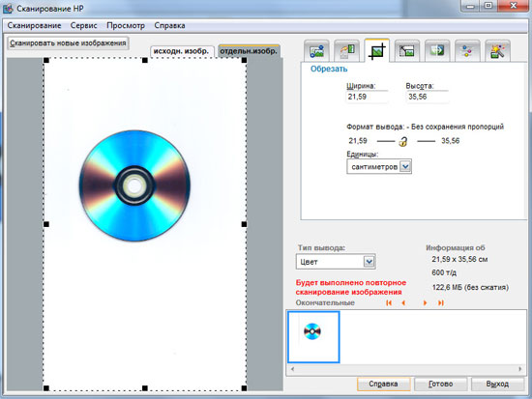Go to last final image arrow
532x399 pixels.
click(x=440, y=302)
